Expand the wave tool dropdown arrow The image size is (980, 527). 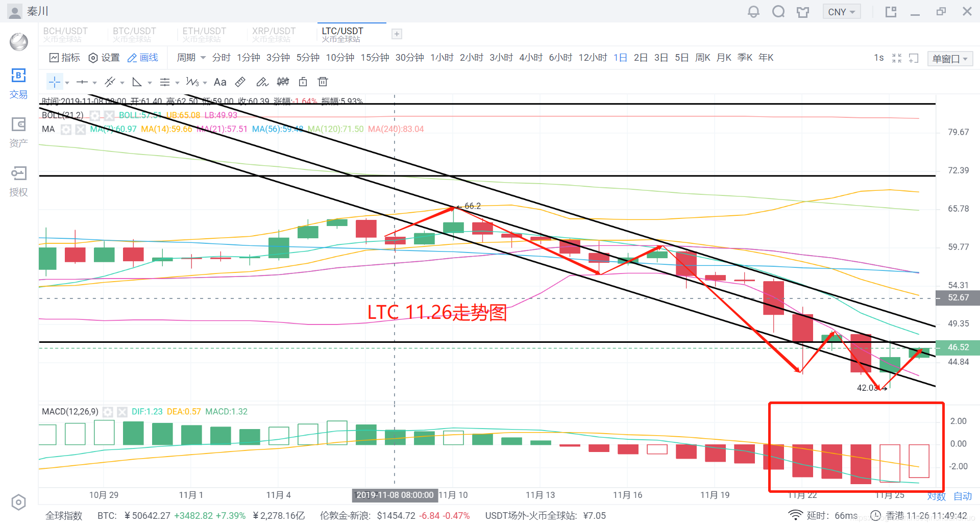pyautogui.click(x=205, y=83)
